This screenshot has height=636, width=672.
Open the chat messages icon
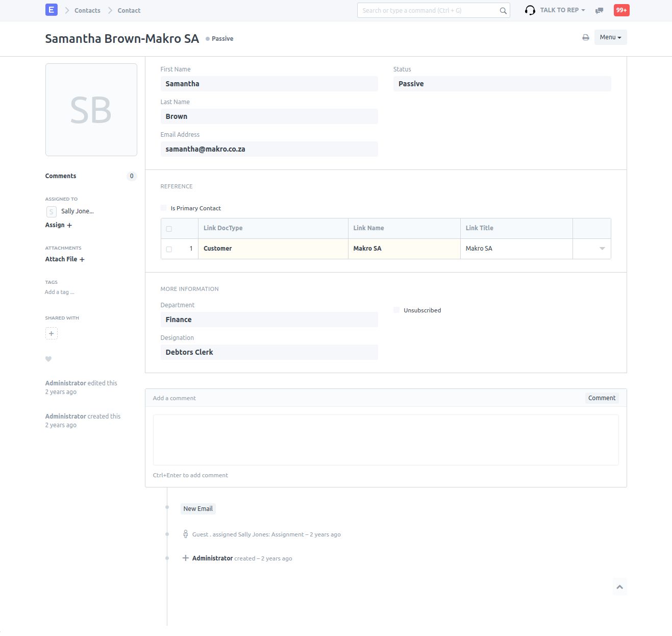pos(600,10)
